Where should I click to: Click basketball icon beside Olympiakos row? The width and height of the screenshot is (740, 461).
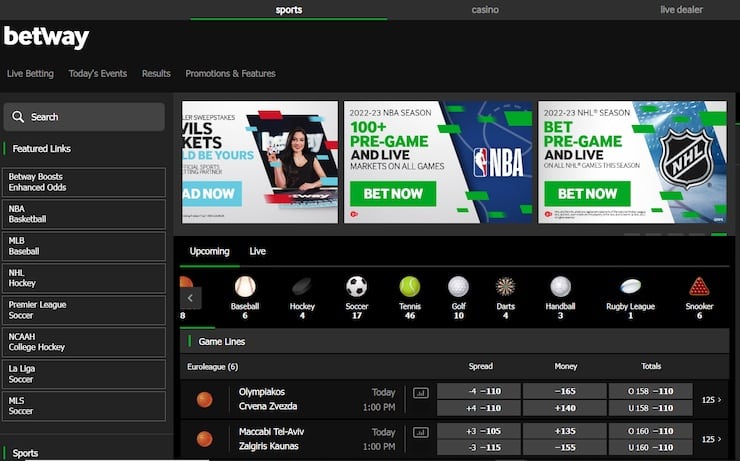click(204, 399)
